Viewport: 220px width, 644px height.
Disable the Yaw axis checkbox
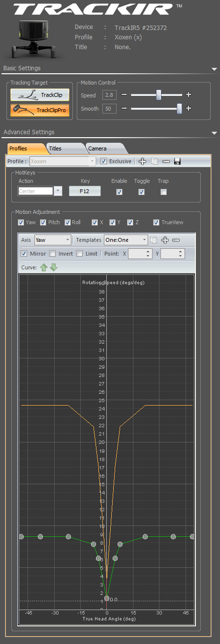click(x=21, y=222)
